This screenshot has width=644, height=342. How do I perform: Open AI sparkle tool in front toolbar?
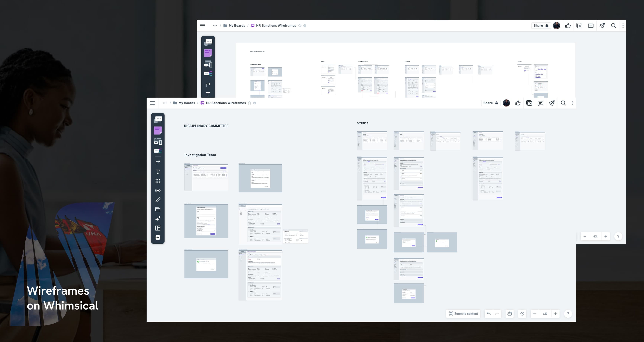tap(158, 219)
